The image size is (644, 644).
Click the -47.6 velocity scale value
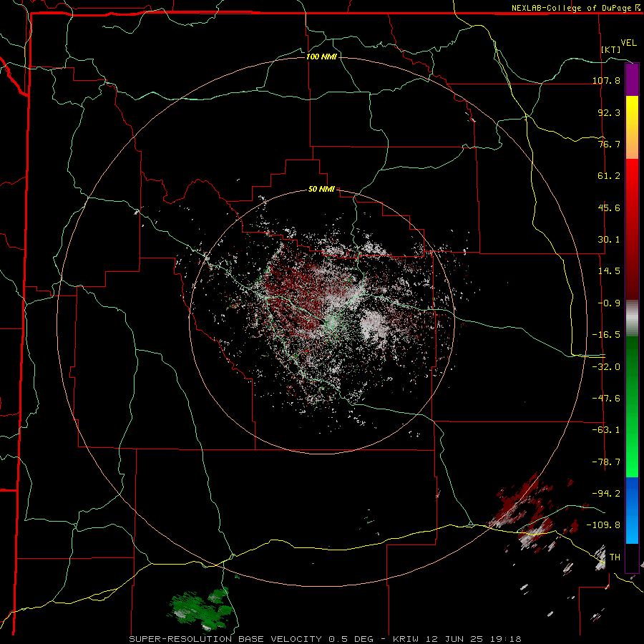click(x=606, y=399)
